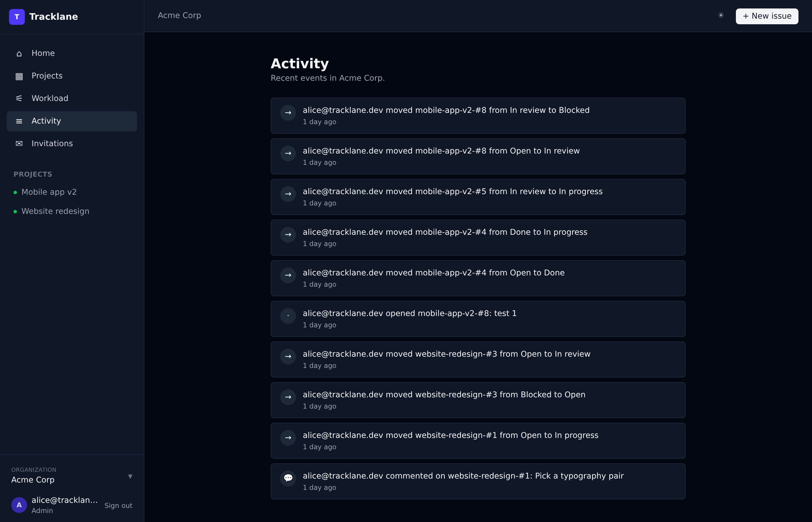Open event mobile-app-v2-#4 from Done to In progress

click(x=478, y=238)
